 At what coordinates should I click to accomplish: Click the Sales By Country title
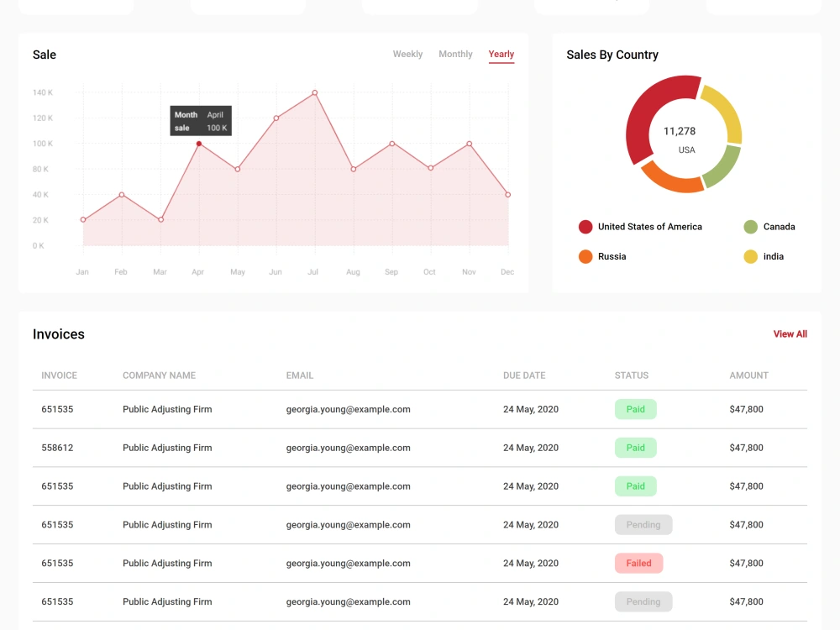(612, 55)
